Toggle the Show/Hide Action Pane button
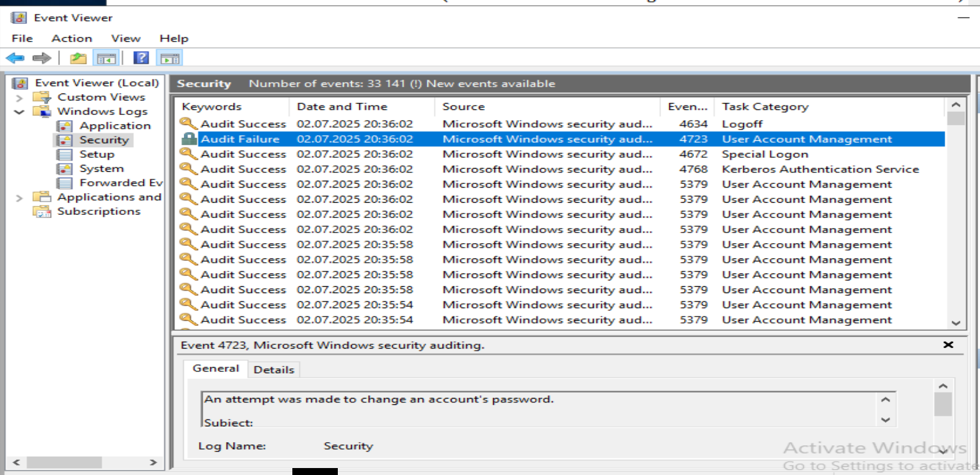The width and height of the screenshot is (980, 475). [x=169, y=58]
